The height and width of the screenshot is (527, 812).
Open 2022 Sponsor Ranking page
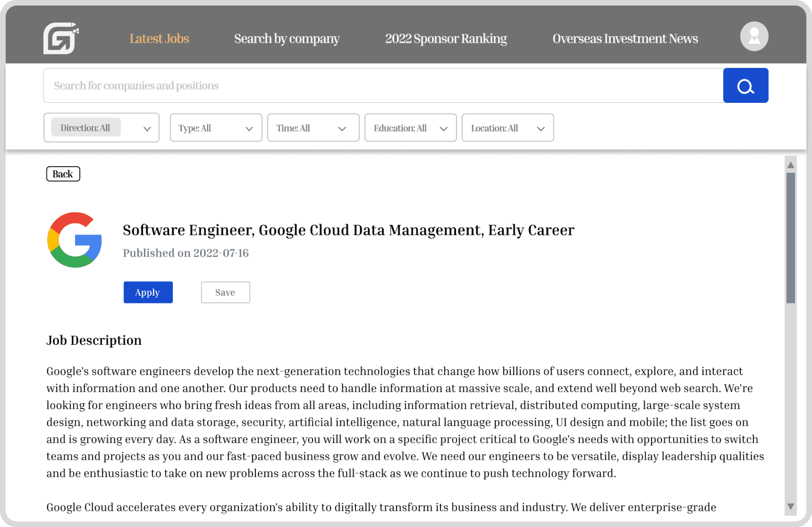[446, 39]
